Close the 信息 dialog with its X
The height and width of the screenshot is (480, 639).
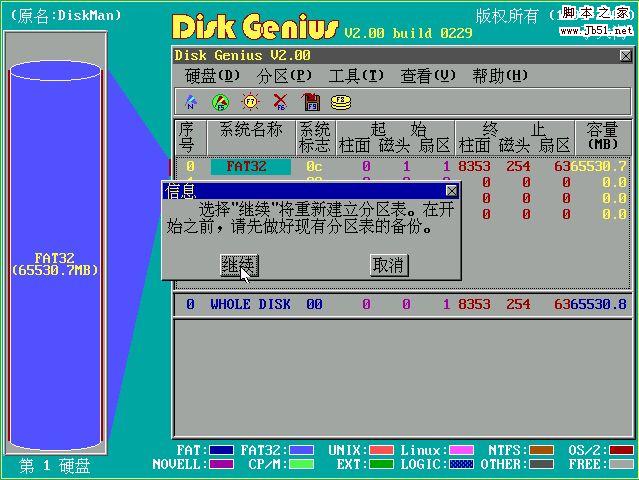click(451, 190)
